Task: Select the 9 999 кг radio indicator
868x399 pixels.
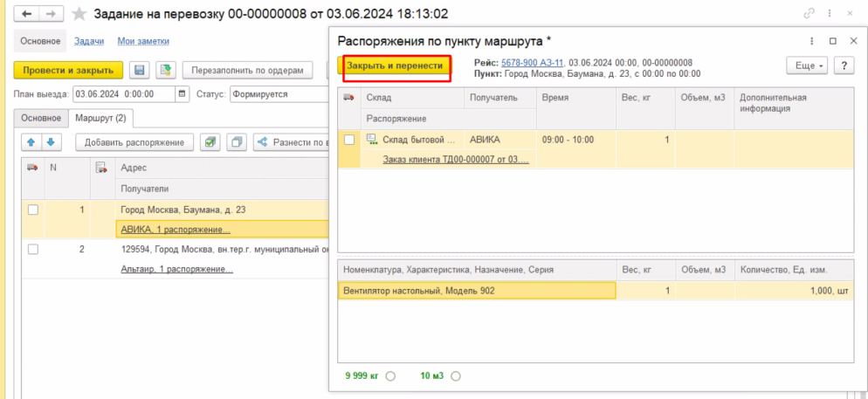Action: pos(390,376)
